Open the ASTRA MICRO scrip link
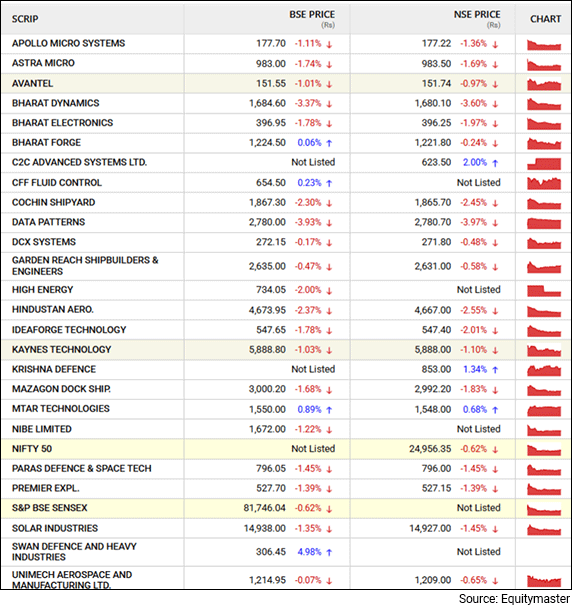The image size is (572, 610). [43, 63]
